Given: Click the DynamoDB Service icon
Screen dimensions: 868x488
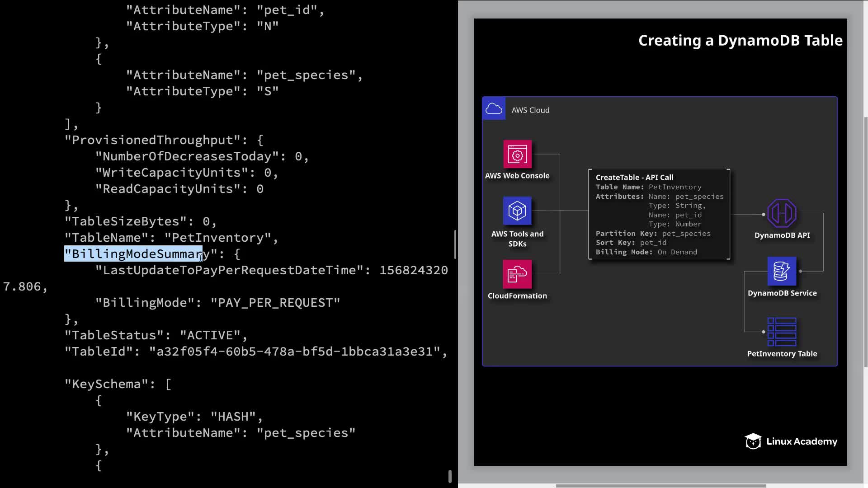Looking at the screenshot, I should (782, 271).
